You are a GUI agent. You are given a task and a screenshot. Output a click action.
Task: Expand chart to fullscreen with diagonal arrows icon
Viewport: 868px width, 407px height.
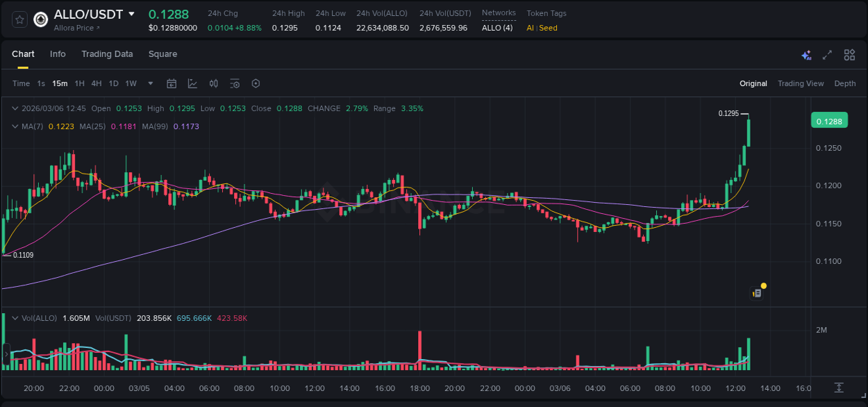click(x=828, y=54)
